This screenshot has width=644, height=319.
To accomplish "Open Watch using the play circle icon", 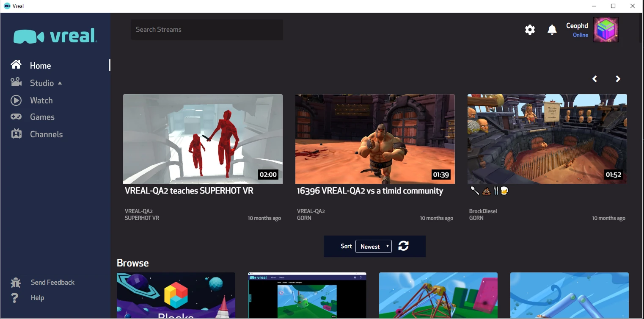I will click(x=16, y=100).
